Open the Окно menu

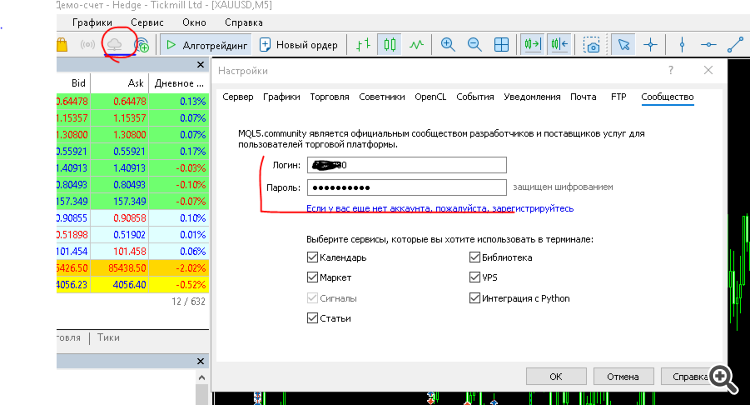[194, 22]
